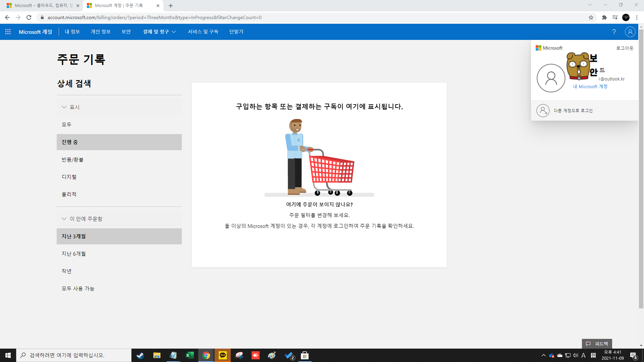Open the Microsoft apps launcher grid
This screenshot has height=362, width=644.
point(8,32)
